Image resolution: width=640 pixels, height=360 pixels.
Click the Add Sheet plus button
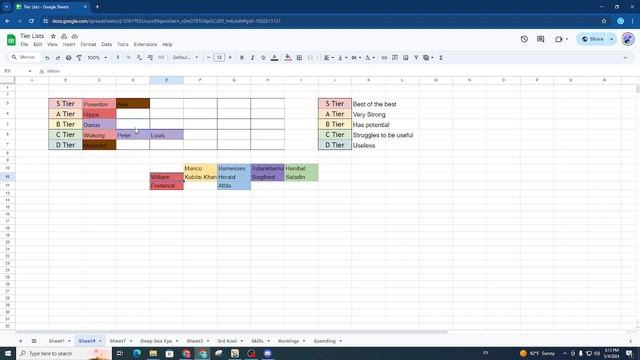click(x=20, y=341)
